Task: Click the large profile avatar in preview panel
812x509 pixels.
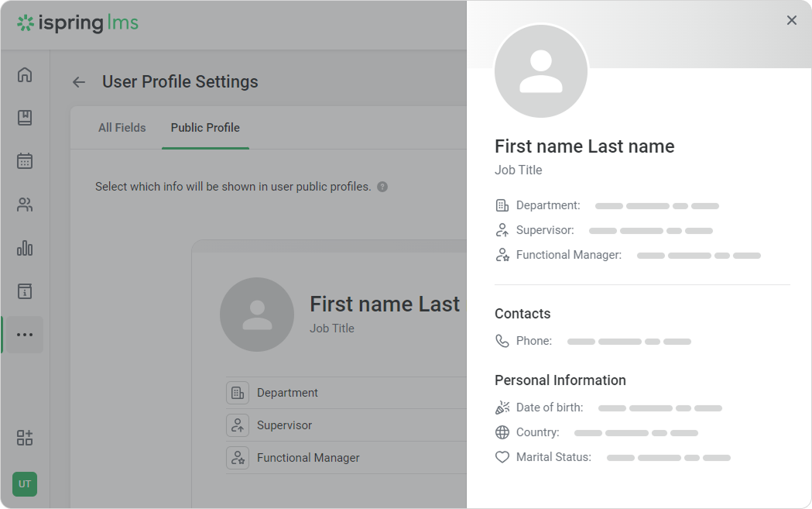Action: 541,71
